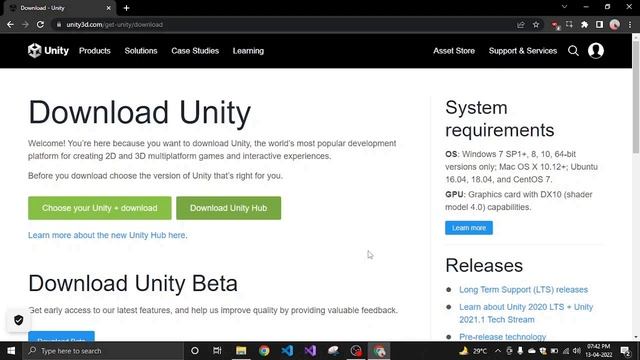Open the website search magnifier icon
Screen dimensions: 640x360
pos(573,51)
